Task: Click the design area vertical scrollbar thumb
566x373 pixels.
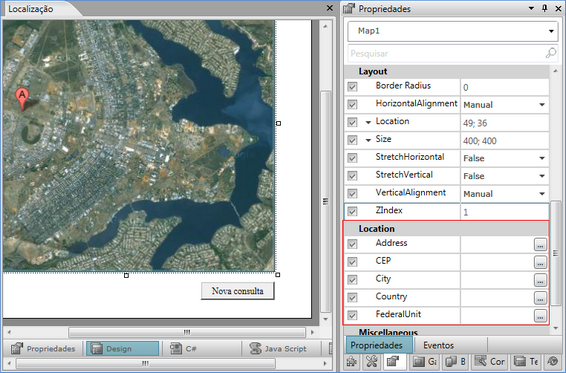Action: [x=325, y=201]
